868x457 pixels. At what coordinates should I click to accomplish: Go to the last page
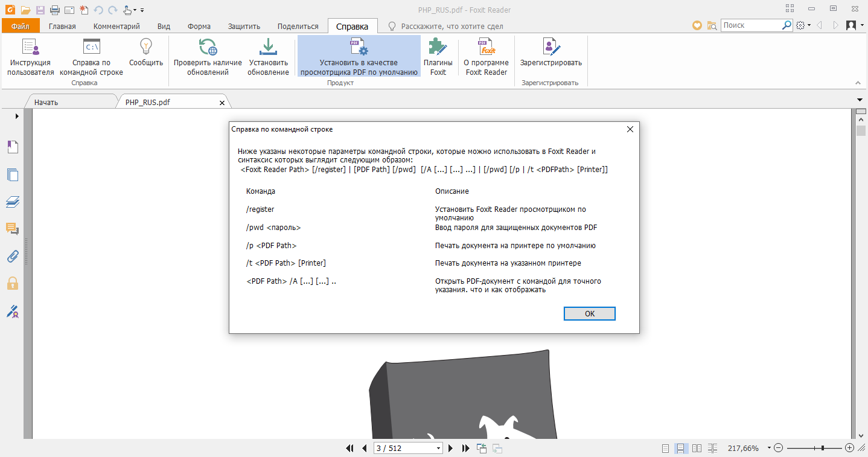465,448
